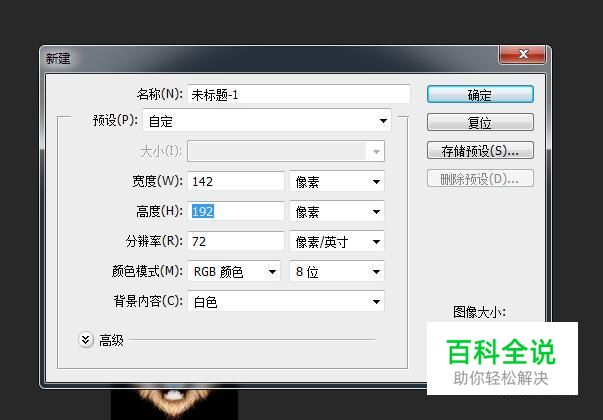Open the width unit 像素 dropdown
Image resolution: width=603 pixels, height=420 pixels.
tap(337, 181)
